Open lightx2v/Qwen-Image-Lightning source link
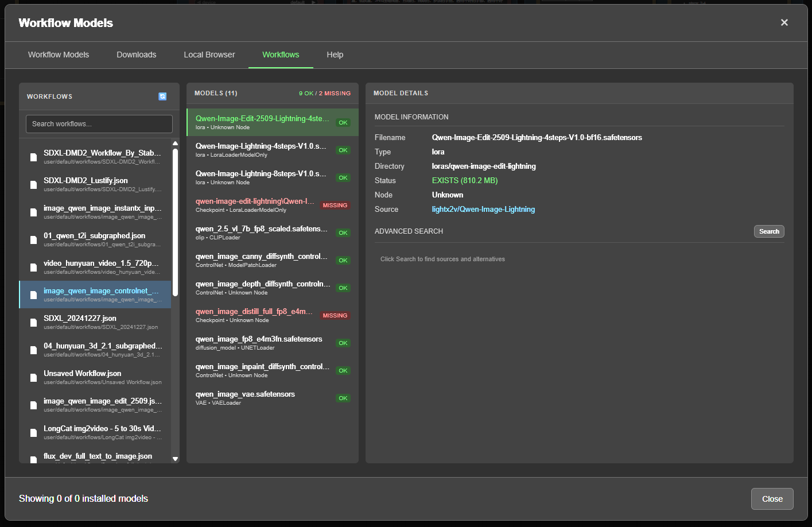Screen dimensions: 812x527 (483, 209)
